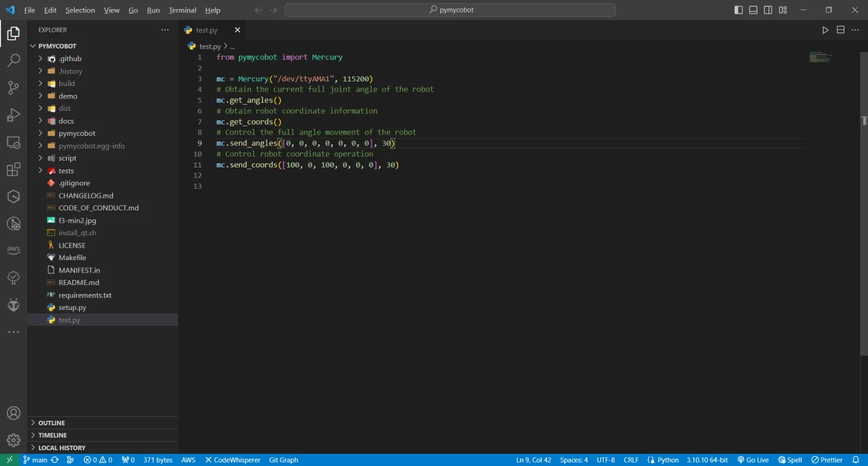Open the Accounts menu icon

[14, 413]
